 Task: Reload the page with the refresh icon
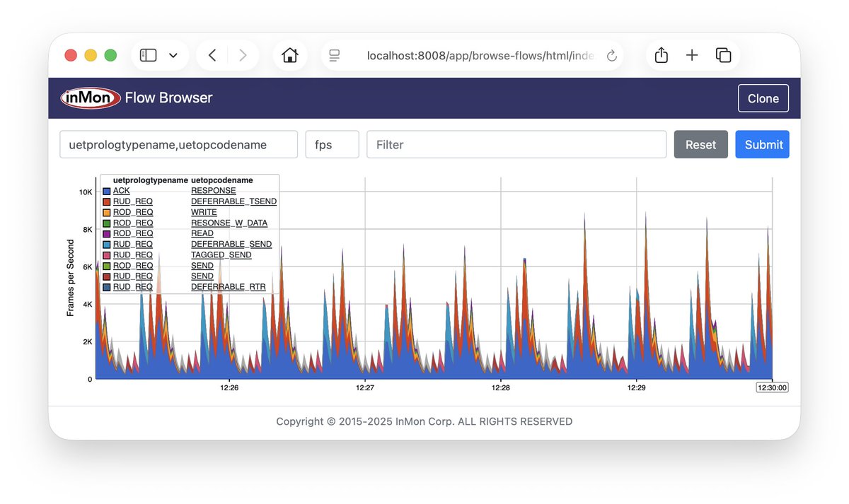click(x=612, y=56)
